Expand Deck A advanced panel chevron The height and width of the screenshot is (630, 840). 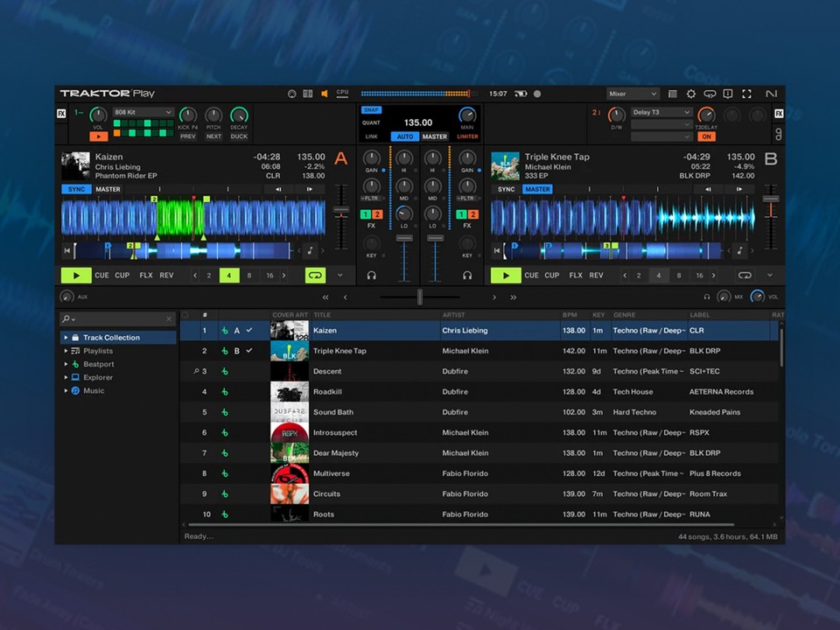coord(339,276)
